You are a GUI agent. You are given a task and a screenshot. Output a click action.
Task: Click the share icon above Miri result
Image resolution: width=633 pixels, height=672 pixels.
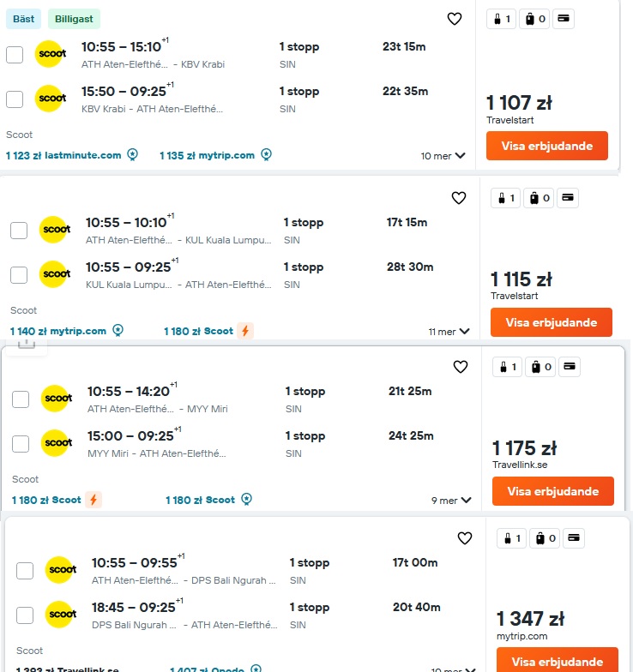(x=27, y=345)
